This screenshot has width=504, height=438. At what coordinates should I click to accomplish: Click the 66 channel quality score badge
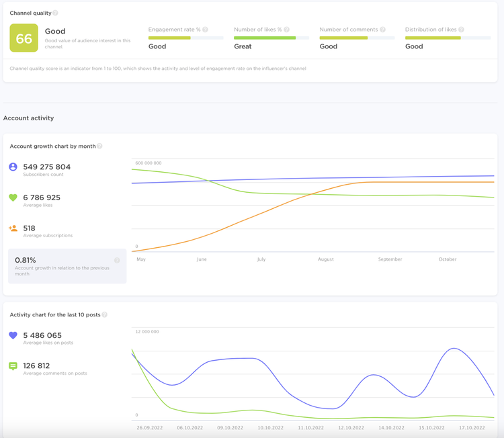pos(24,38)
